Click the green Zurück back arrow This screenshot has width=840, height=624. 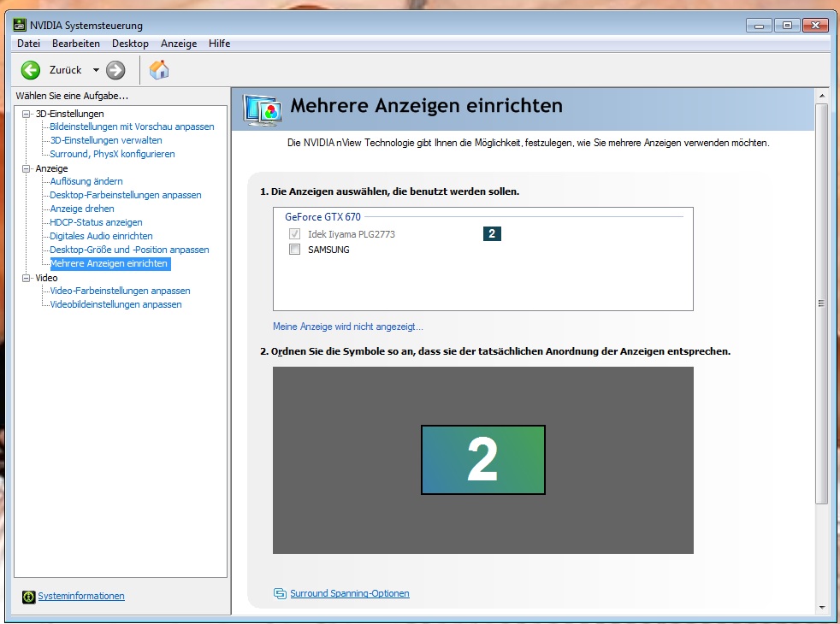point(31,70)
